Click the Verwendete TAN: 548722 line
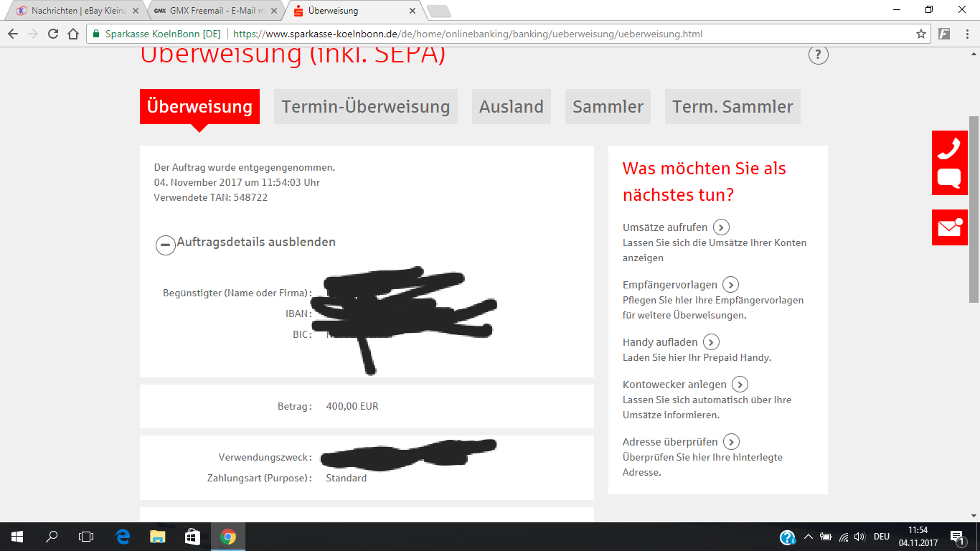Viewport: 980px width, 551px height. point(211,197)
